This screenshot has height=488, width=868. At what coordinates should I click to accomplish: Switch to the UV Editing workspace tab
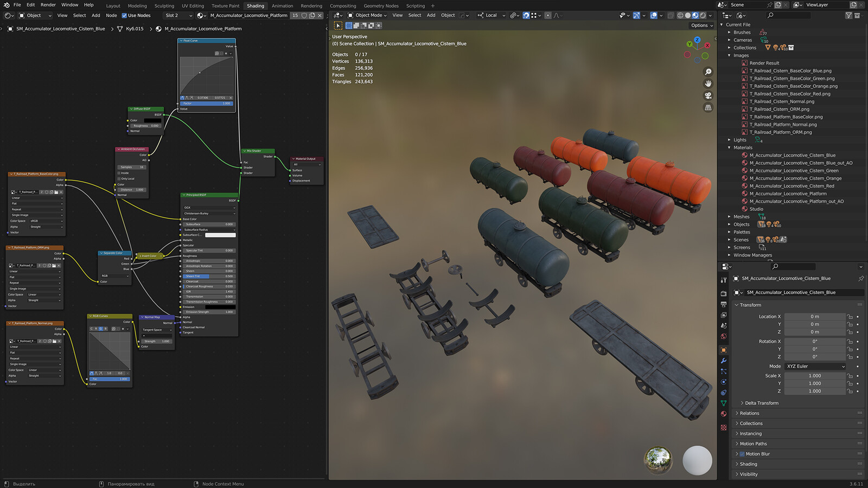(x=193, y=6)
